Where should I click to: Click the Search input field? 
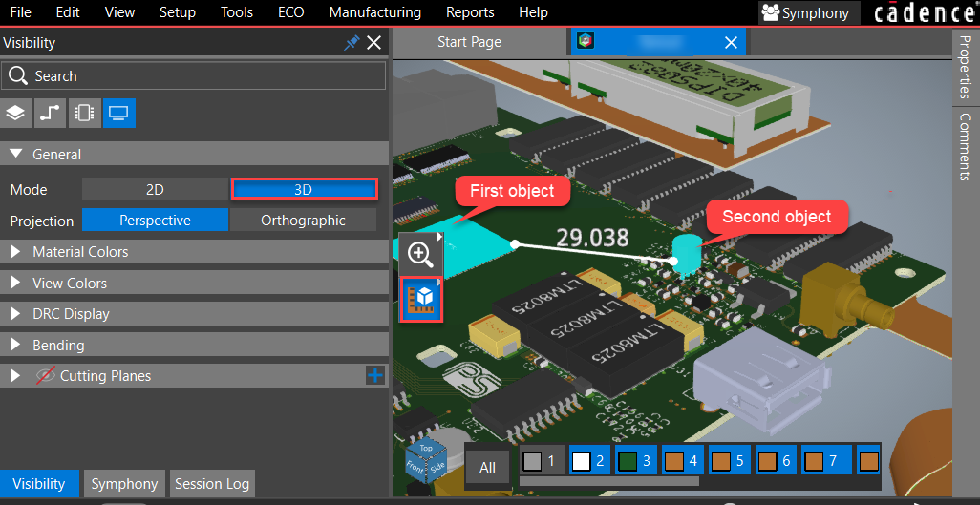[193, 76]
